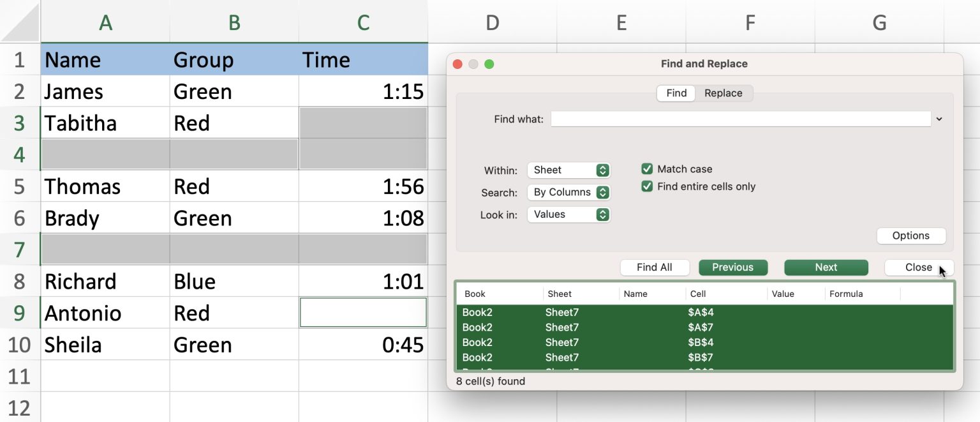Click the Previous button
This screenshot has width=980, height=422.
point(732,268)
